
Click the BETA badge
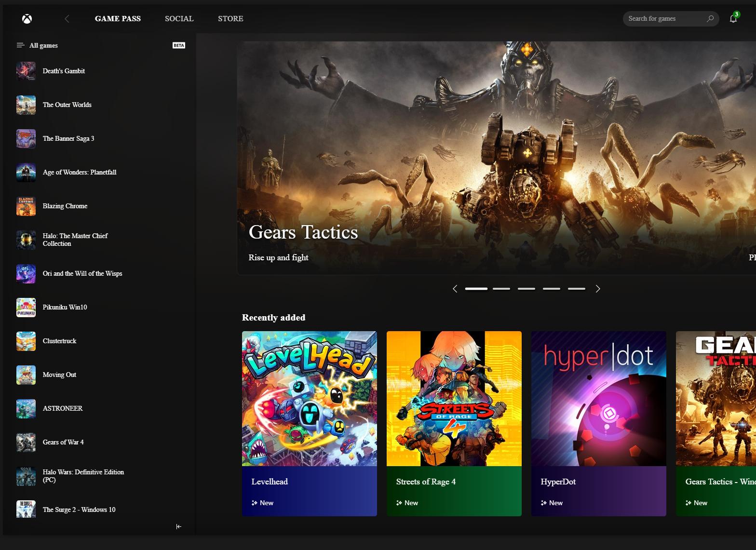[179, 45]
